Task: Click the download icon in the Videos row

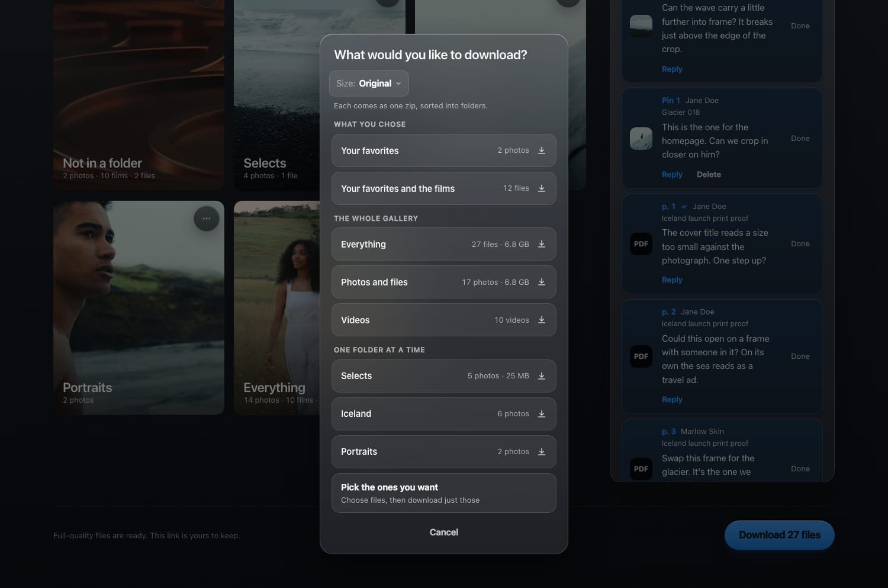Action: [542, 320]
